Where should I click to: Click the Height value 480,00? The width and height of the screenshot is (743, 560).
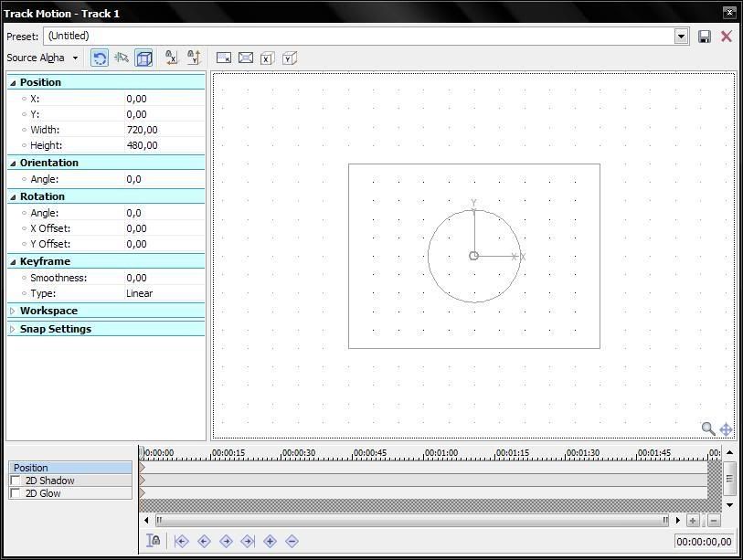point(165,145)
